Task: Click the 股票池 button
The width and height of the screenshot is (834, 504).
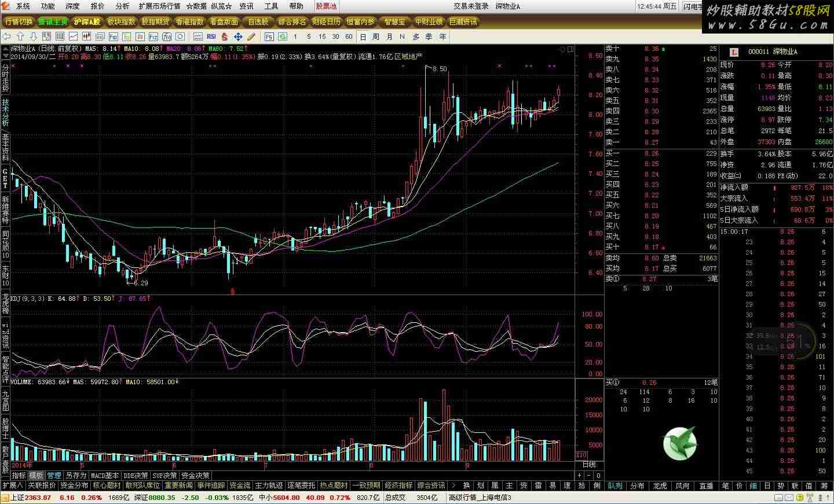Action: click(x=326, y=6)
